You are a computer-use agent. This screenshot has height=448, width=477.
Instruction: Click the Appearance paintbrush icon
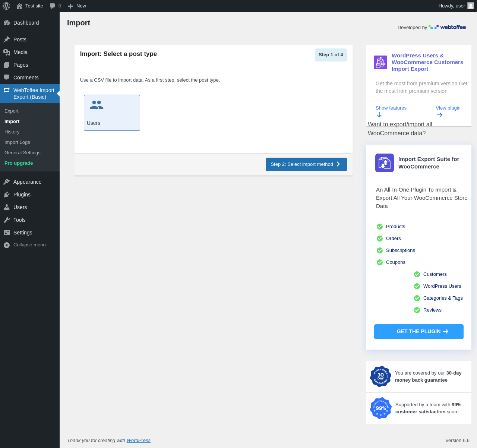click(x=7, y=182)
